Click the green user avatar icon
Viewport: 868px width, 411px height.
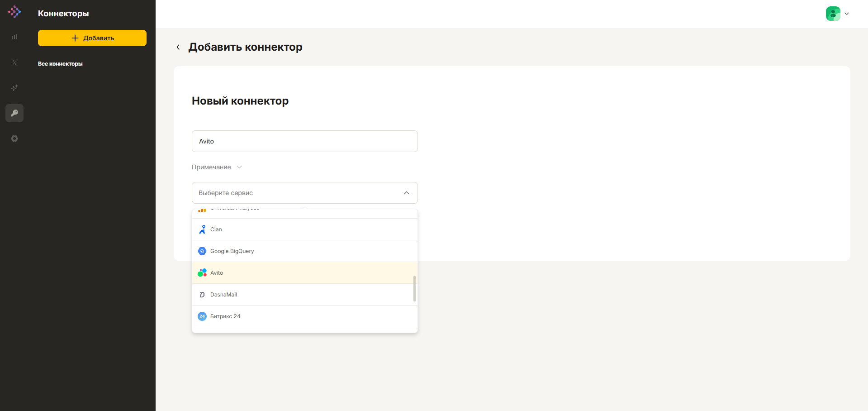(x=833, y=14)
